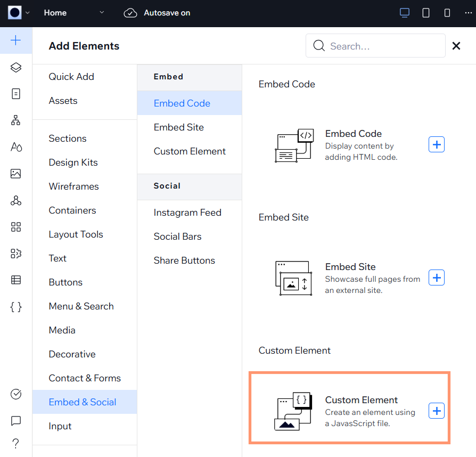This screenshot has height=457, width=476.
Task: Open the code curly braces icon
Action: coord(16,306)
